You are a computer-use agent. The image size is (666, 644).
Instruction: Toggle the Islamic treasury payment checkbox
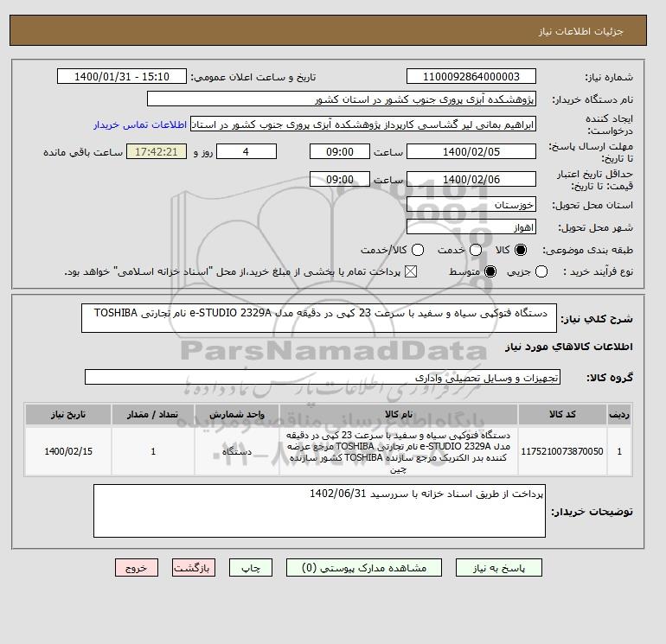[x=411, y=271]
